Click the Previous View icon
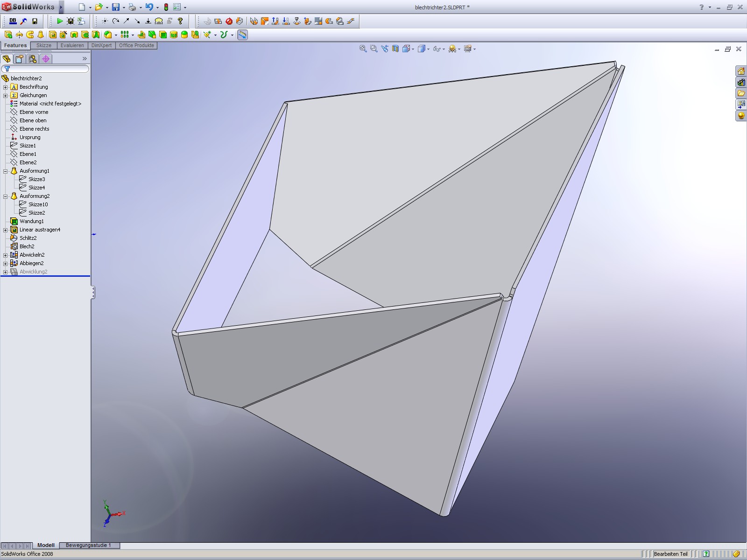The height and width of the screenshot is (560, 747). [385, 49]
